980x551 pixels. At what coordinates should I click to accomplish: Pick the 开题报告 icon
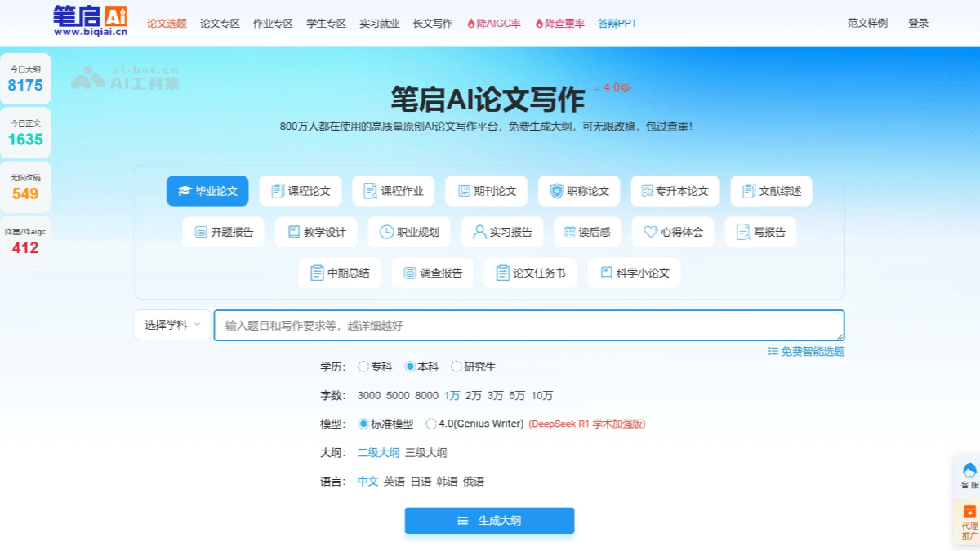223,232
